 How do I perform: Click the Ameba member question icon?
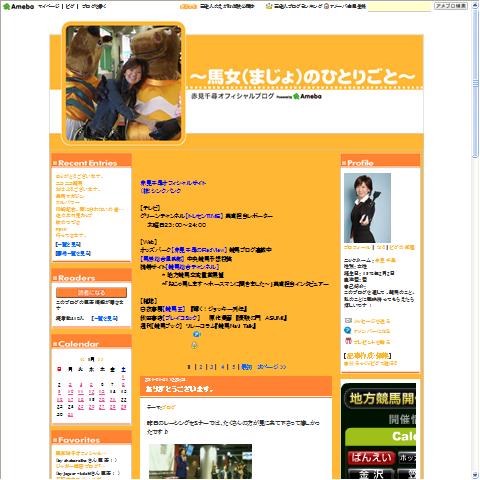click(x=348, y=331)
